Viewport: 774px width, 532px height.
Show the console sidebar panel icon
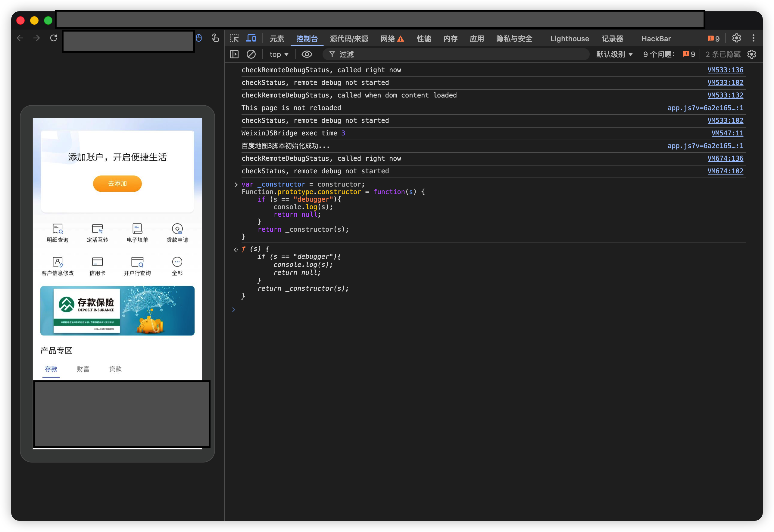[234, 54]
